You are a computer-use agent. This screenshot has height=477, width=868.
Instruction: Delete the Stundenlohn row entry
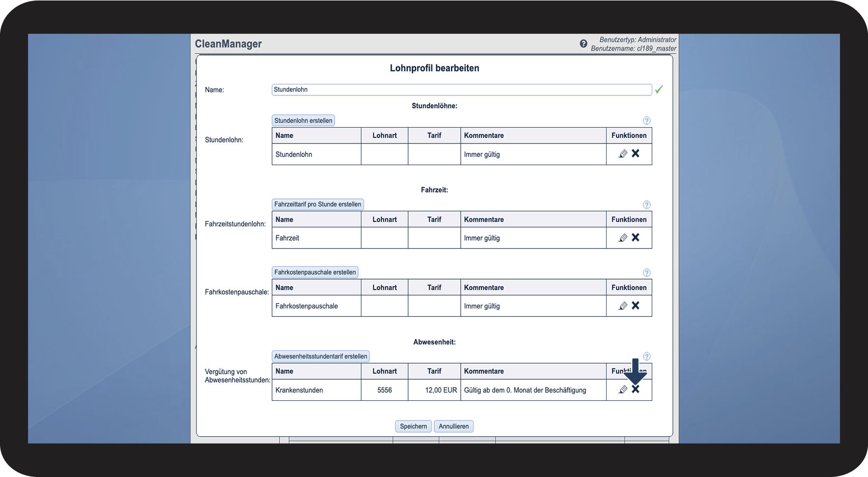(x=636, y=153)
